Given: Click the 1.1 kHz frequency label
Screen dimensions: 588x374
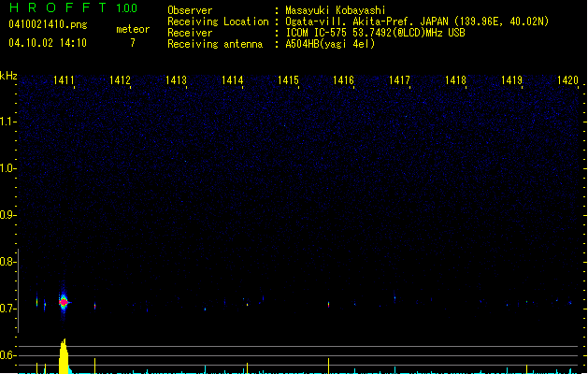Looking at the screenshot, I should click(7, 122).
